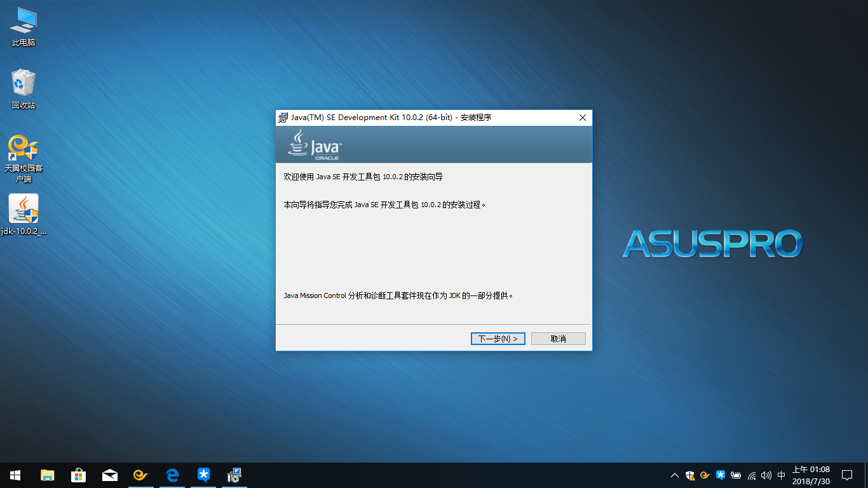Select the 回收站 recycle bin icon
868x488 pixels.
tap(24, 89)
